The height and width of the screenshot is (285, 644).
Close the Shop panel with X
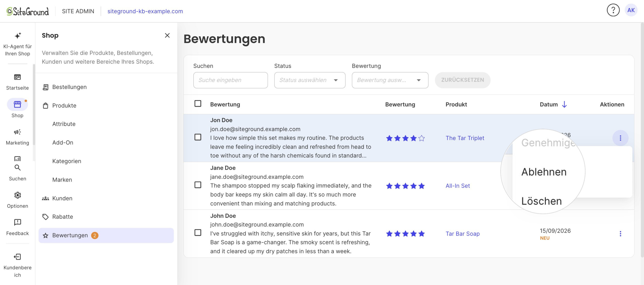click(167, 36)
